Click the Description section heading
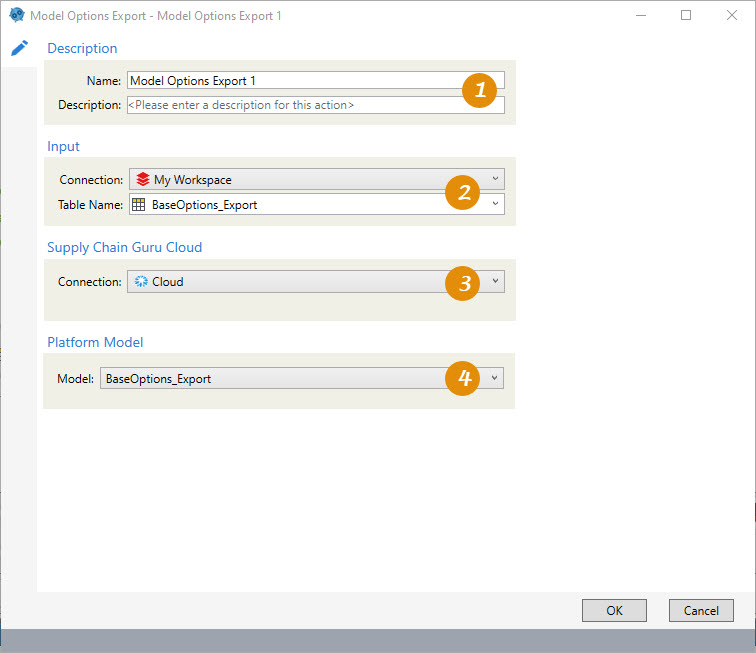The image size is (756, 653). (82, 48)
